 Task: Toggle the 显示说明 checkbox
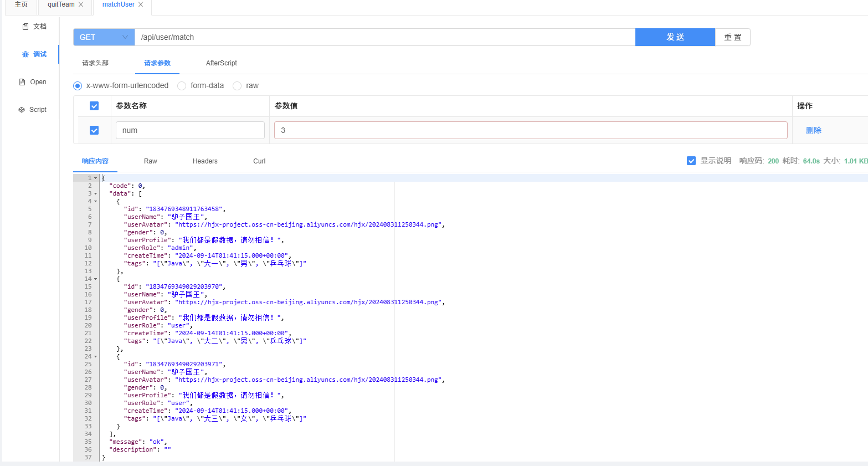[691, 161]
